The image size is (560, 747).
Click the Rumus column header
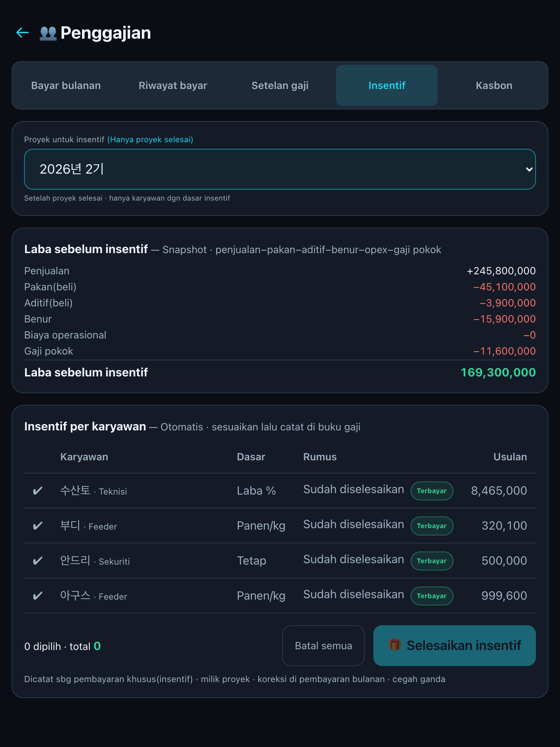pos(320,457)
